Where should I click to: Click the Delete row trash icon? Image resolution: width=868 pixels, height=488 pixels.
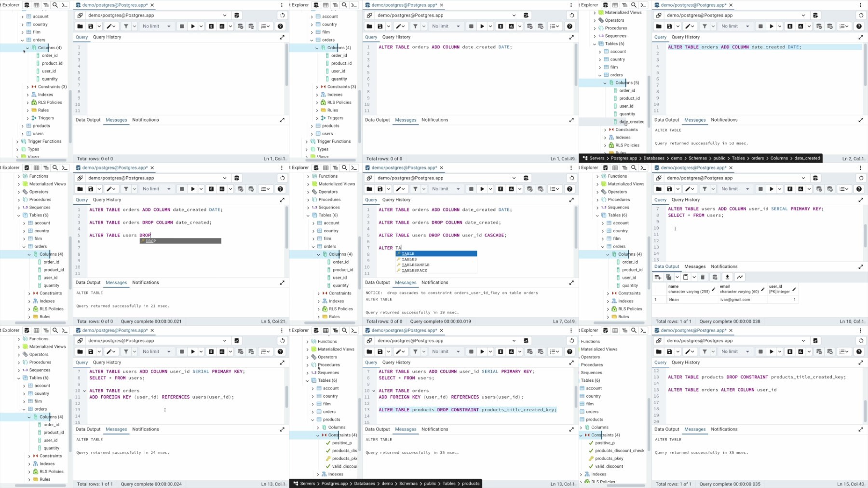[703, 277]
